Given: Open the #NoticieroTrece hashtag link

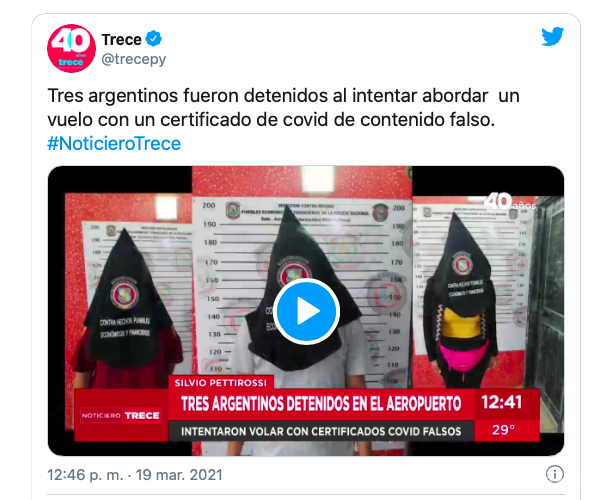Looking at the screenshot, I should pos(114,144).
